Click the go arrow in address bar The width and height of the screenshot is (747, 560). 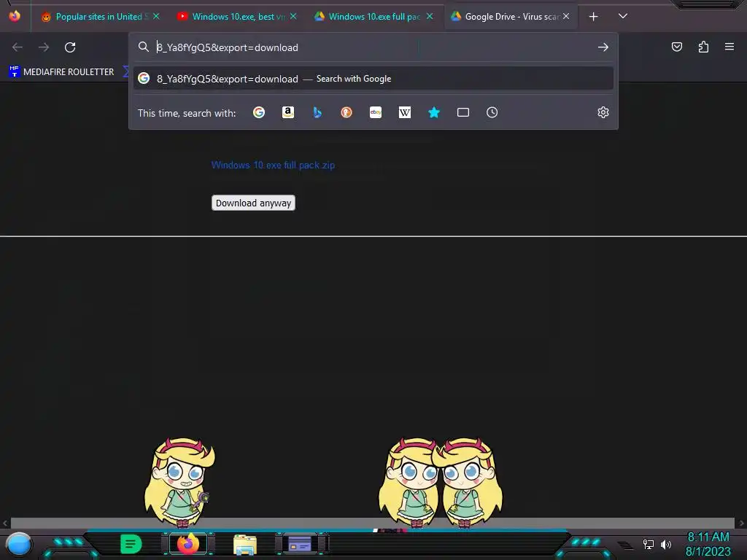(603, 47)
